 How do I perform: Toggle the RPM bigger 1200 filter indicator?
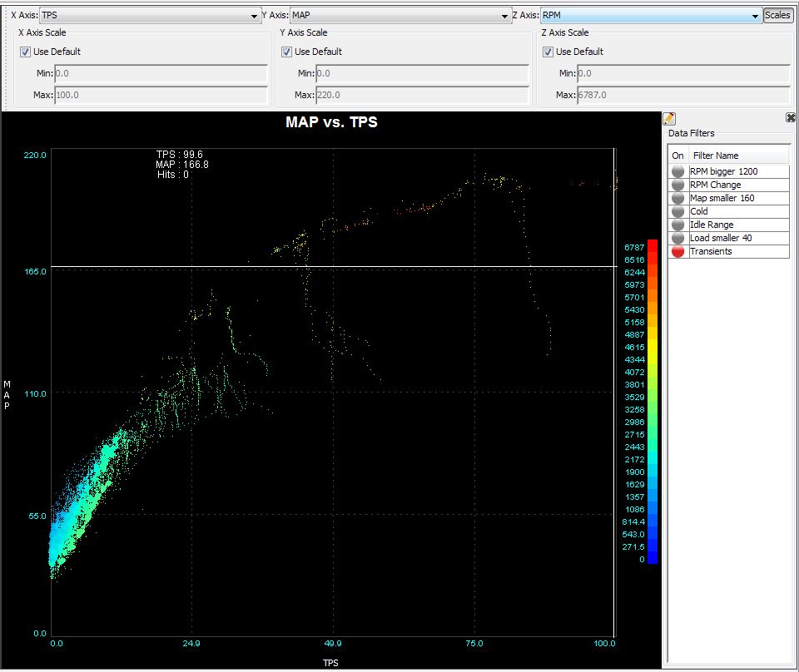(677, 171)
